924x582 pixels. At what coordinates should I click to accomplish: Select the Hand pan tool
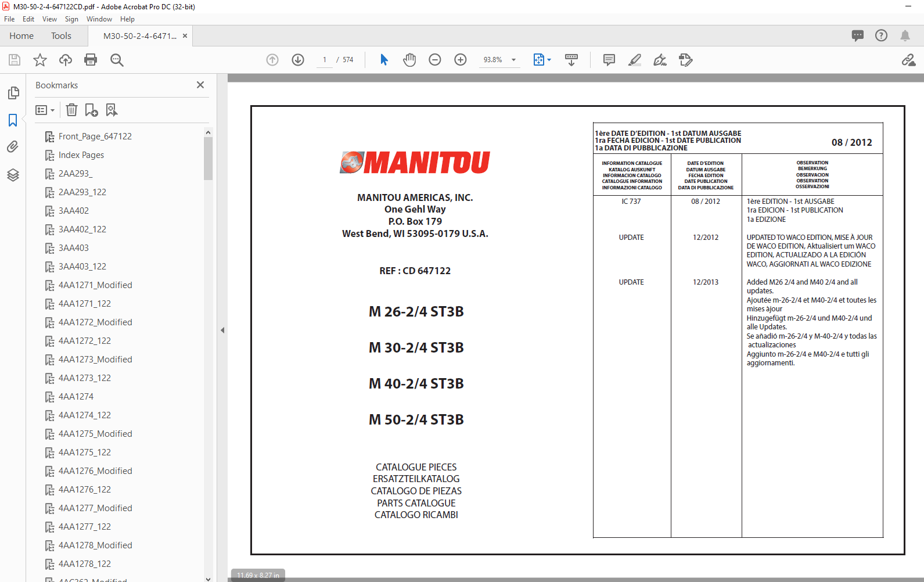coord(409,60)
